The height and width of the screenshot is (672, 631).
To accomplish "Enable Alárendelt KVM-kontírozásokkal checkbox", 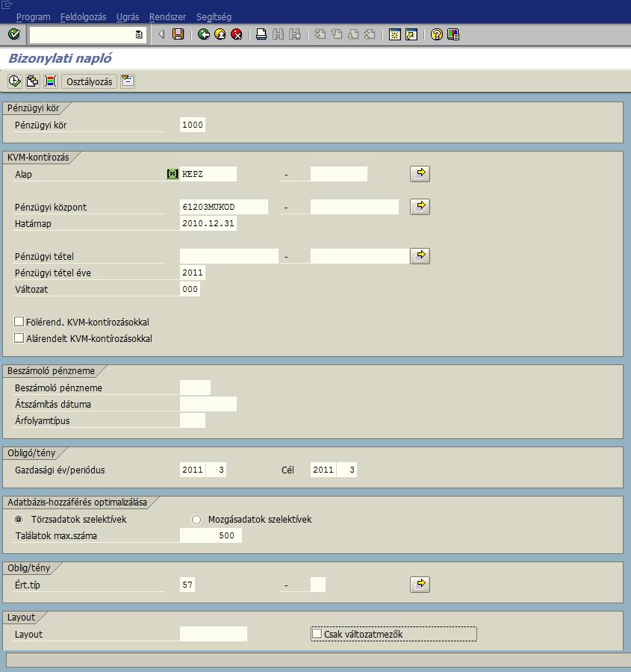I will point(19,337).
